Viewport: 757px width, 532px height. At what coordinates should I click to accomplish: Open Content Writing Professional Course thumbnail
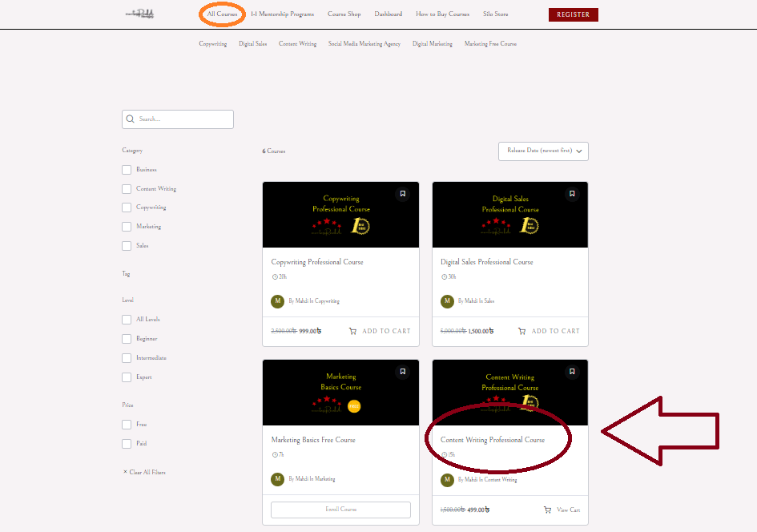[510, 393]
